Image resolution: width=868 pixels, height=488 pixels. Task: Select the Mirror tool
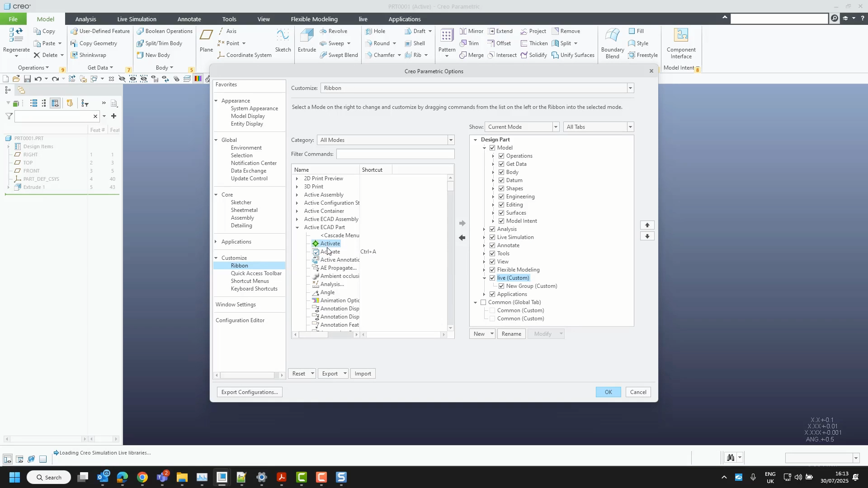tap(472, 31)
